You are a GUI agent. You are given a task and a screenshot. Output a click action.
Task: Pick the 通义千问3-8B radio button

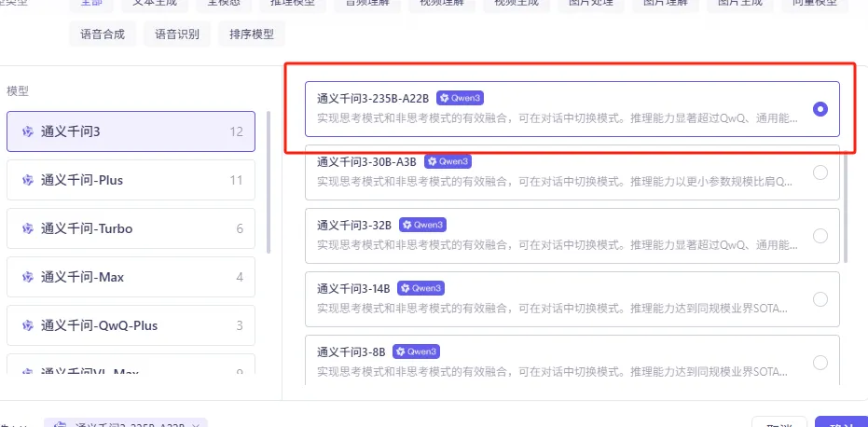[x=820, y=362]
